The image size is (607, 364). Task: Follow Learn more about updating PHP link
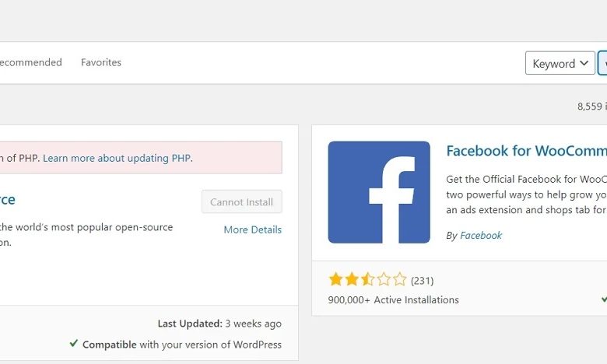tap(117, 158)
